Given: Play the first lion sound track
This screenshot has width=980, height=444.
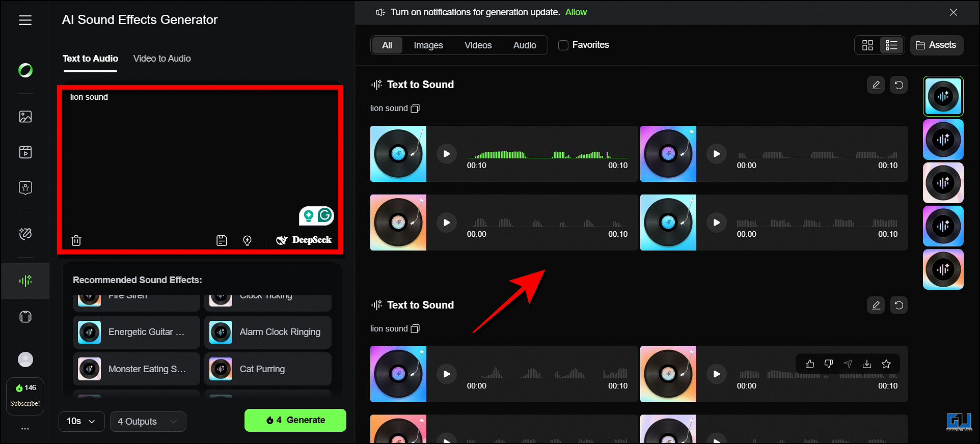Looking at the screenshot, I should tap(446, 154).
